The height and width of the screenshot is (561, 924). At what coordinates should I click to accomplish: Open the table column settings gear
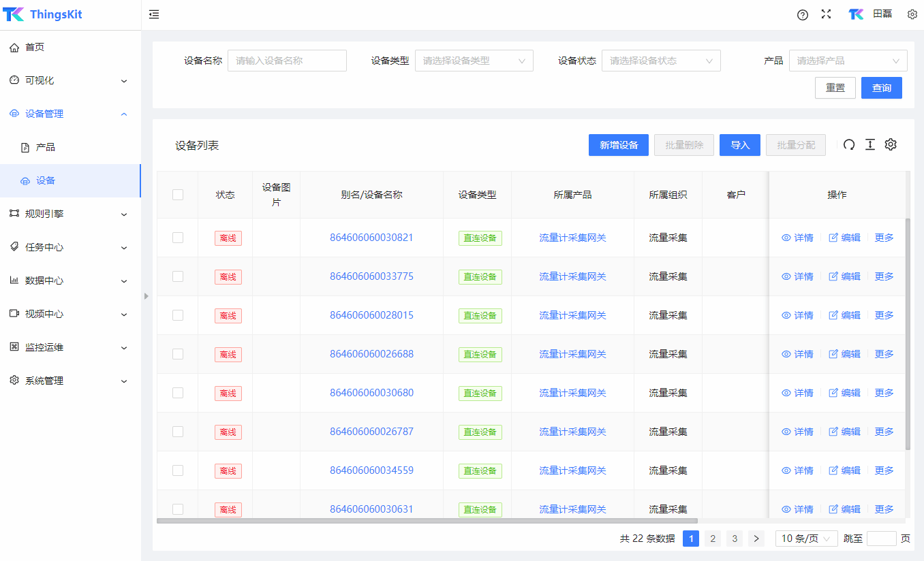pyautogui.click(x=891, y=144)
